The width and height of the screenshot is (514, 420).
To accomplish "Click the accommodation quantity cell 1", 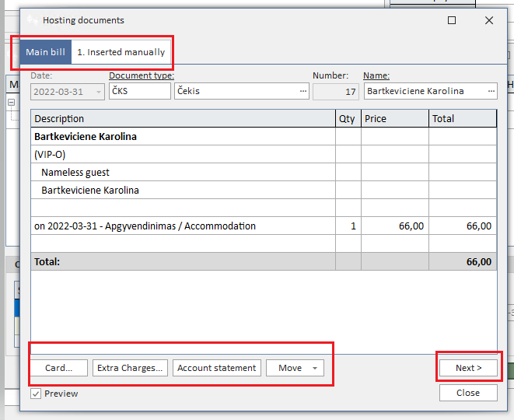I will [348, 226].
